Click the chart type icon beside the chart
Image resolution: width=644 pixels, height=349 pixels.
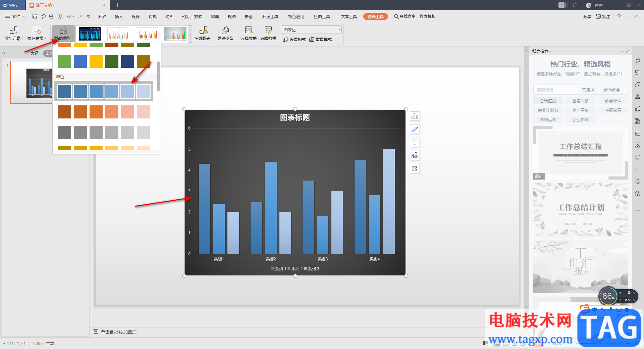[x=415, y=156]
